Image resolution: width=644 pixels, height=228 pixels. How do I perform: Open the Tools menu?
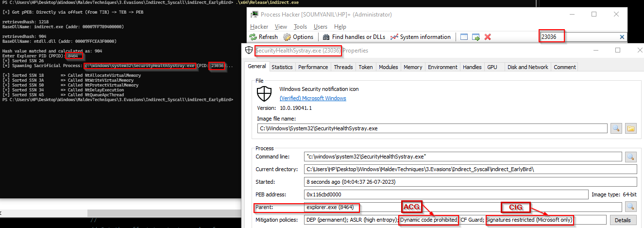(x=300, y=27)
